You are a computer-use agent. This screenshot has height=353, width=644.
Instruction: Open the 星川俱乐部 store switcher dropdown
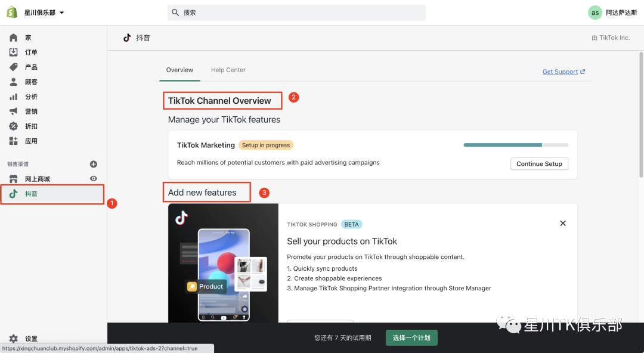pyautogui.click(x=44, y=13)
